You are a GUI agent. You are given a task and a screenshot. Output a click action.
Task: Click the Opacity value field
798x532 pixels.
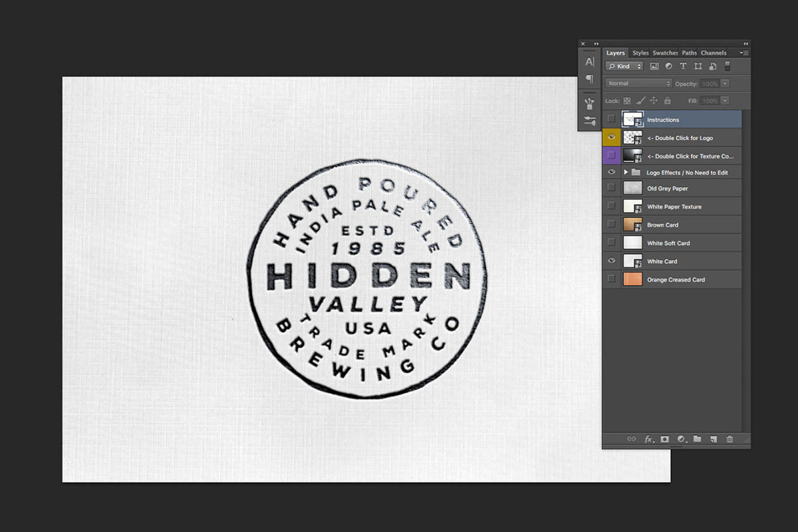(x=710, y=83)
